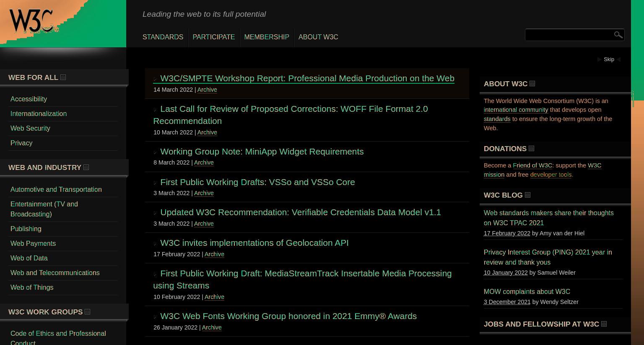Image resolution: width=644 pixels, height=345 pixels.
Task: Open Web Payments
Action: coord(33,243)
